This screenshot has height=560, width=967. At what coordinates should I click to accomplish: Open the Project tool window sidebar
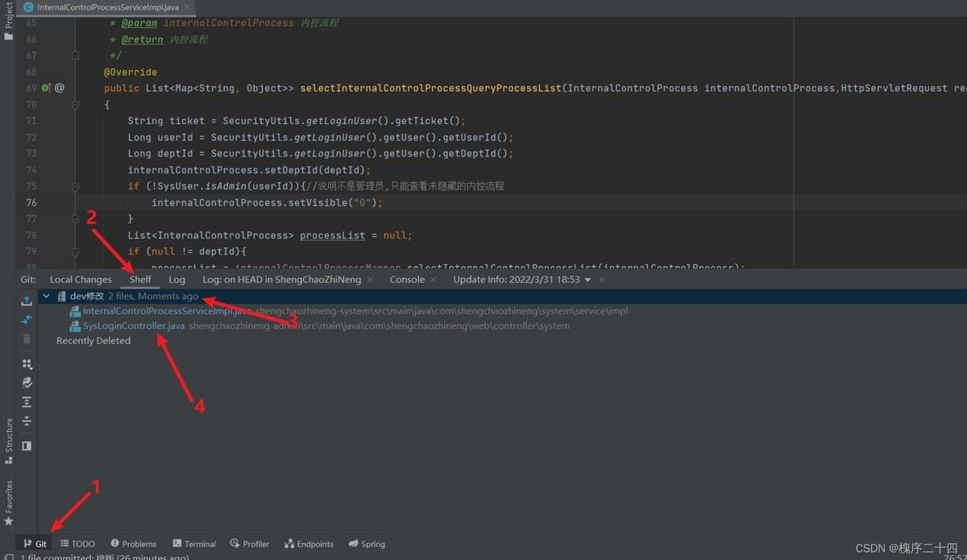[x=9, y=21]
